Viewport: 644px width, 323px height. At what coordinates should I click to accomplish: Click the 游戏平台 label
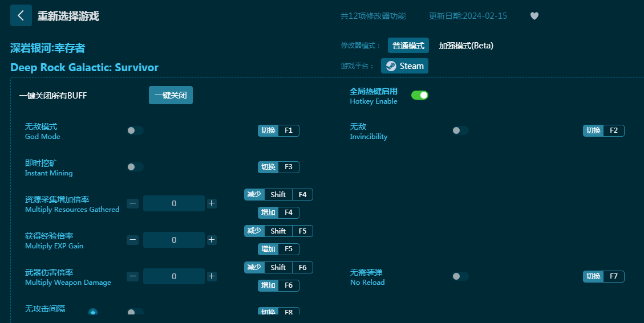[x=357, y=66]
